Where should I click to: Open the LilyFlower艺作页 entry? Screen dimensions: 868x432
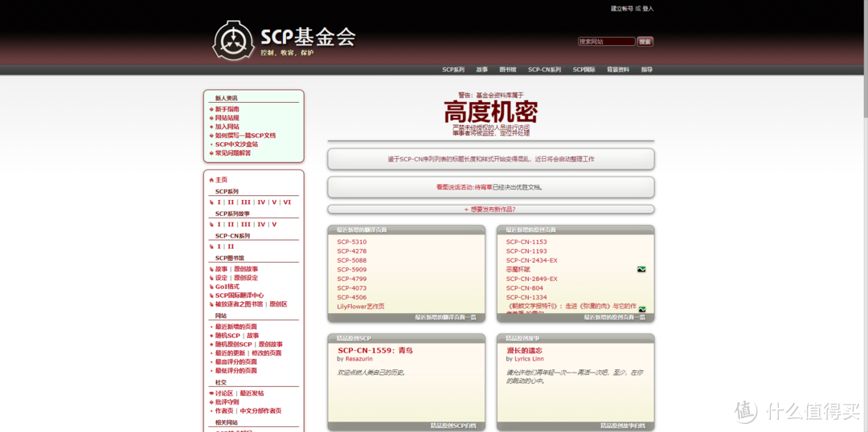(360, 307)
